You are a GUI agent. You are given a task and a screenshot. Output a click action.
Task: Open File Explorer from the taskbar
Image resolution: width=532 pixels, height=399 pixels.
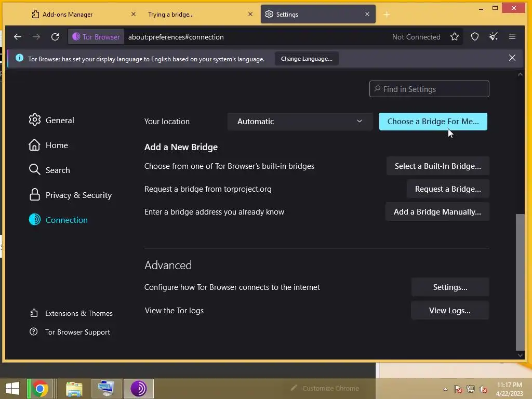[x=74, y=389]
